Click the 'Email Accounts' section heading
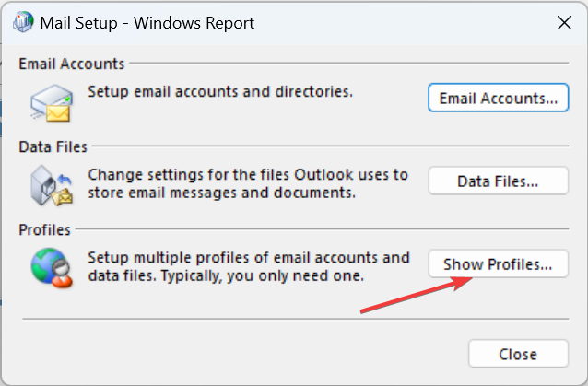 (72, 64)
